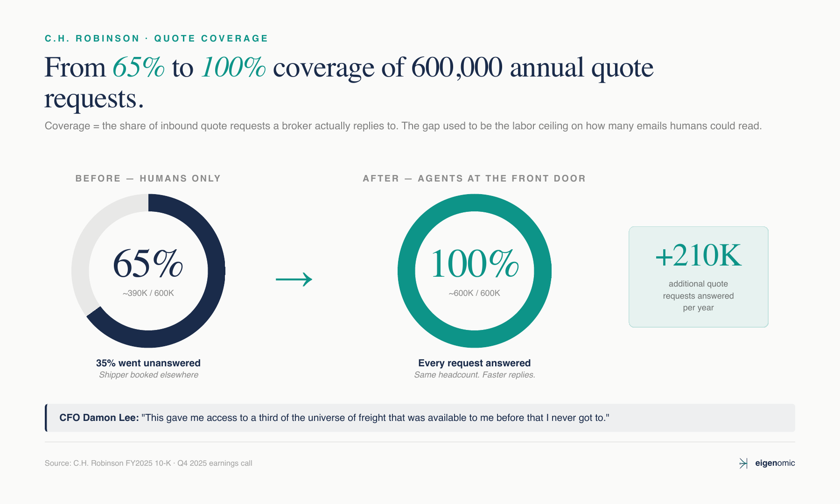Screen dimensions: 840x504
Task: Click the Every request answered caption
Action: click(x=474, y=363)
